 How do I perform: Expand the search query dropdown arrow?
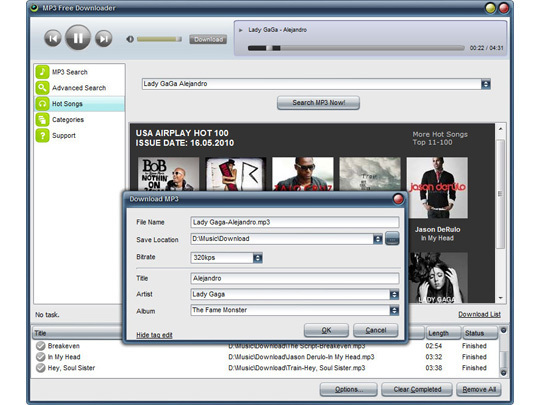[486, 84]
